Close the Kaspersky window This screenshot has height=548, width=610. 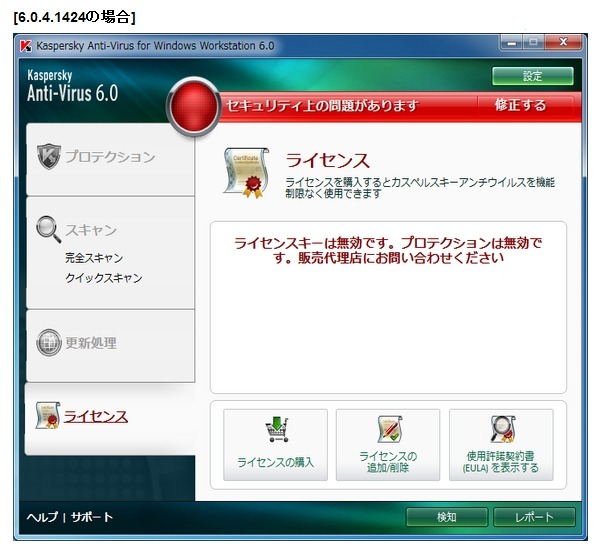point(563,42)
